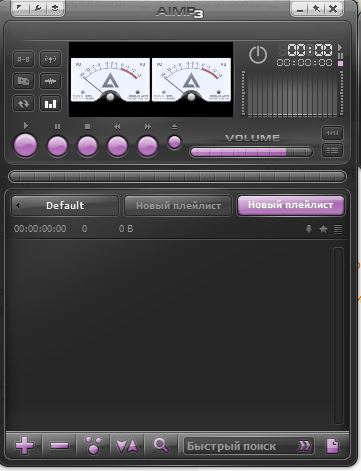Click the sort triangles button
The width and height of the screenshot is (361, 471).
(x=127, y=445)
